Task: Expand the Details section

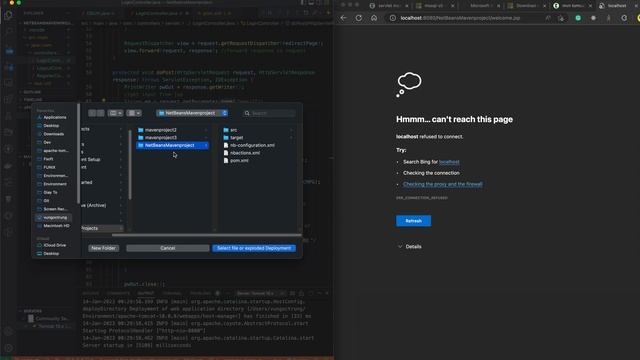Action: (409, 247)
